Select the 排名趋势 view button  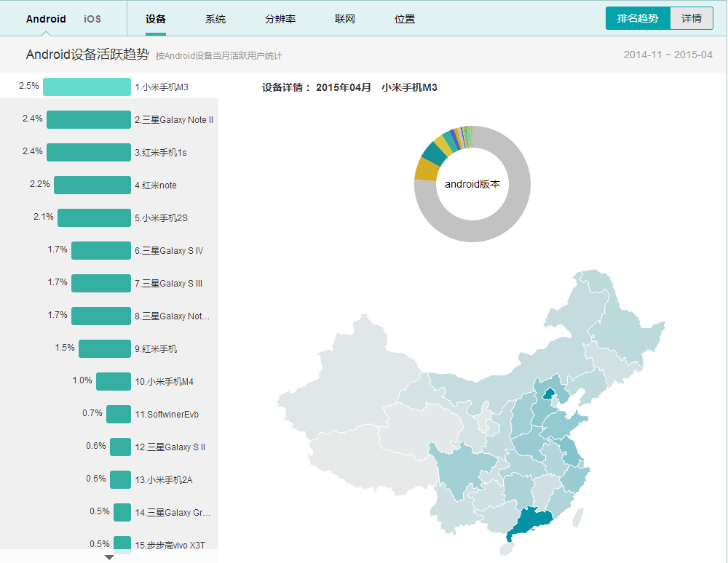[638, 18]
